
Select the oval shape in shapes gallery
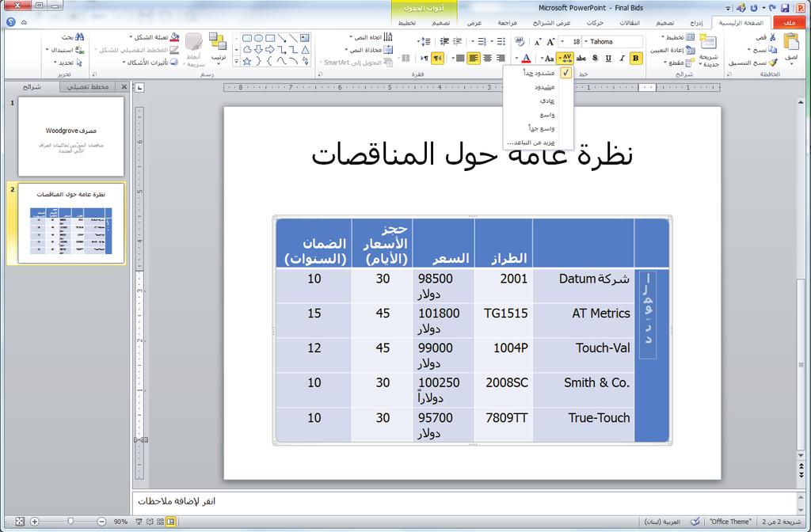(259, 38)
